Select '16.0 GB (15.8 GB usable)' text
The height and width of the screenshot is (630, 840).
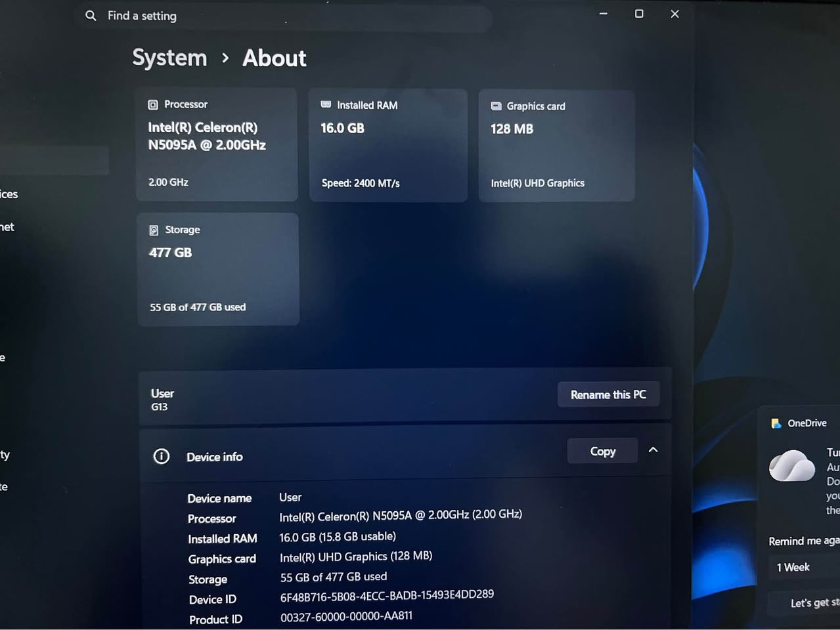click(x=338, y=537)
